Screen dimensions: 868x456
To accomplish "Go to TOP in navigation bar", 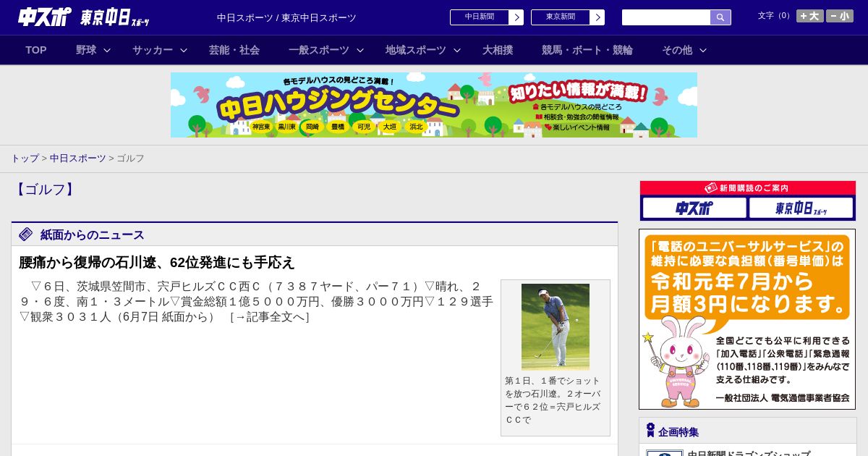I will point(36,50).
